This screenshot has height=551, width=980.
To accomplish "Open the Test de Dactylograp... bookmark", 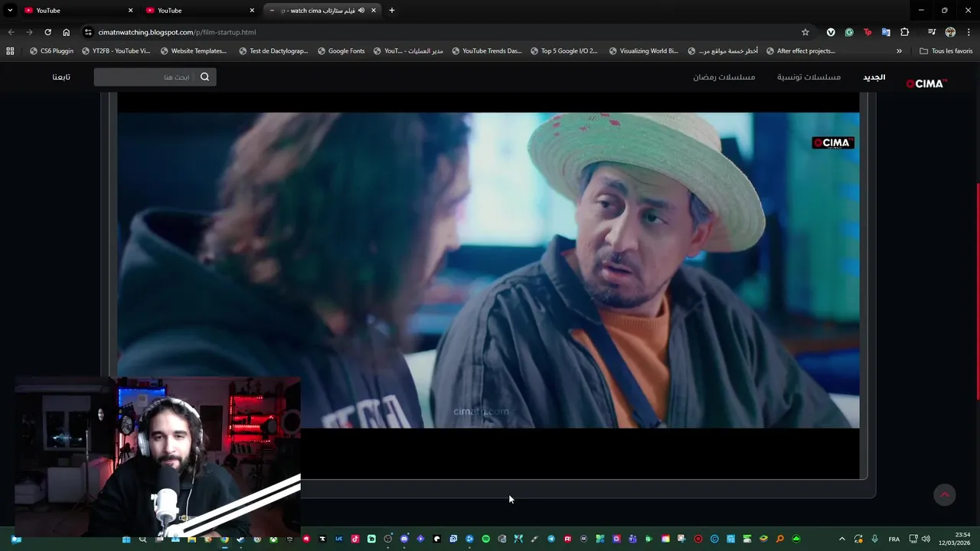I will pos(273,51).
